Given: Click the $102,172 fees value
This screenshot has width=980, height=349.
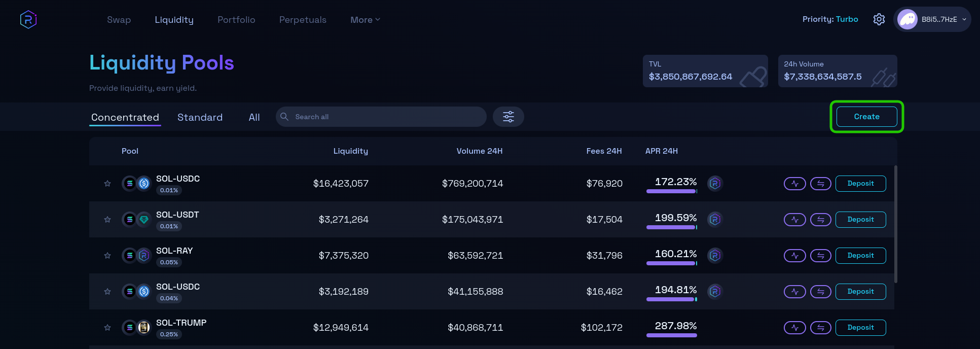Looking at the screenshot, I should [602, 328].
